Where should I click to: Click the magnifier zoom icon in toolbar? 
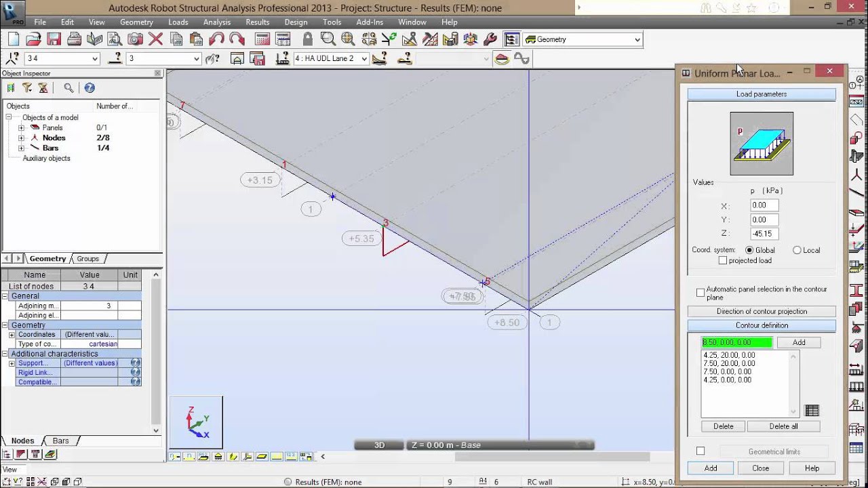[328, 39]
